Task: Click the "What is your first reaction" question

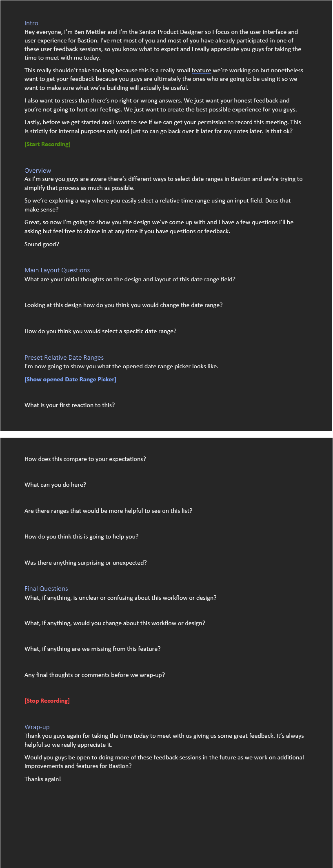Action: (x=69, y=405)
